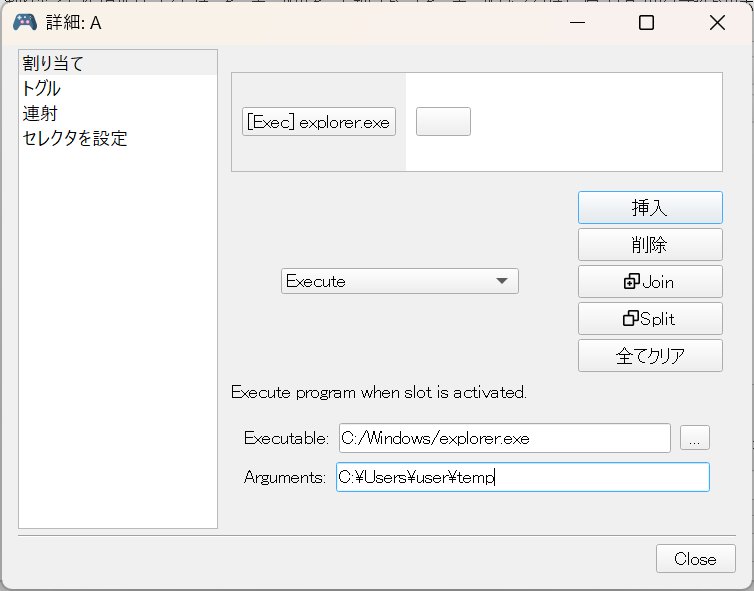Focus the Arguments text field

click(522, 477)
